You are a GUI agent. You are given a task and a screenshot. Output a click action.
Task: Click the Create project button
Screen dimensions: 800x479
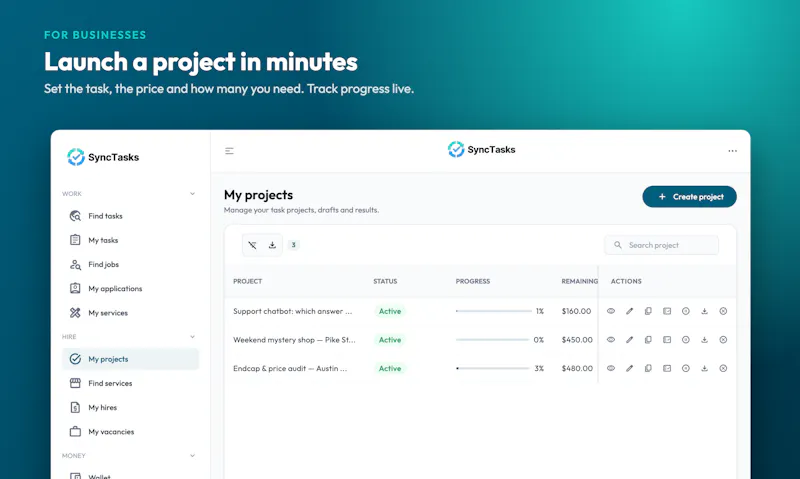[x=689, y=196]
